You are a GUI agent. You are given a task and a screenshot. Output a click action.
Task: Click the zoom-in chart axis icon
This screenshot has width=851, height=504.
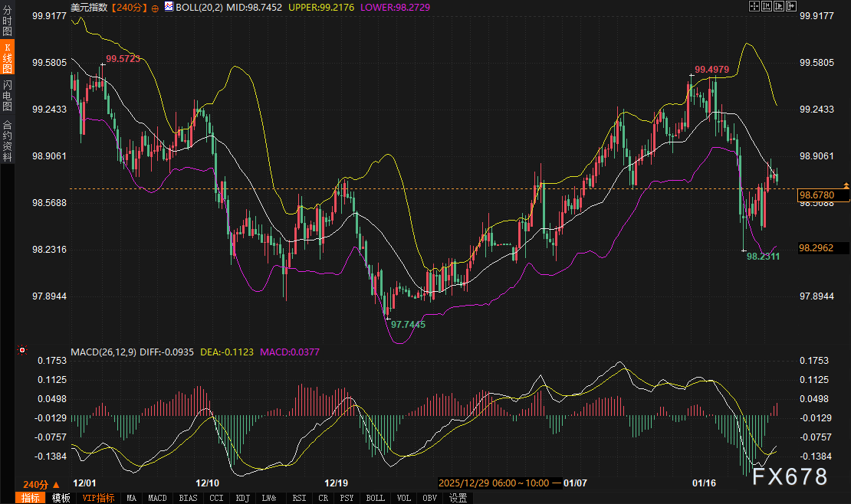[x=767, y=6]
